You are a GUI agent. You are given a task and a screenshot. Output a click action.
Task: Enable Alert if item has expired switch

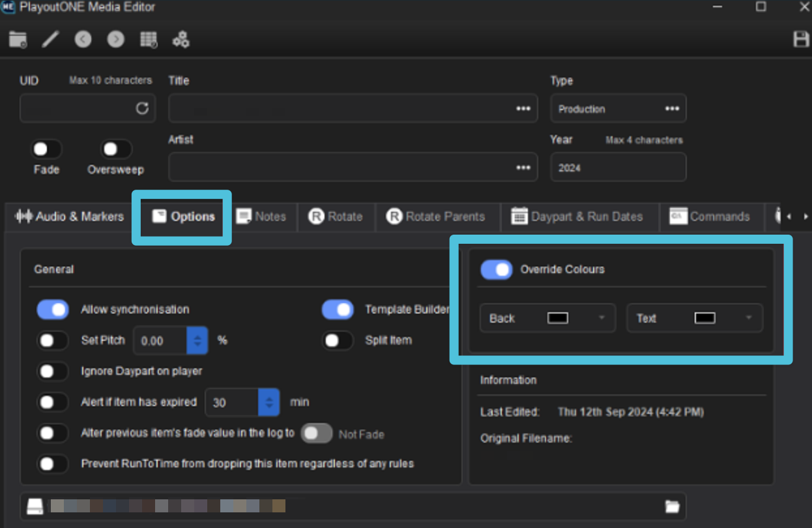[x=53, y=402]
